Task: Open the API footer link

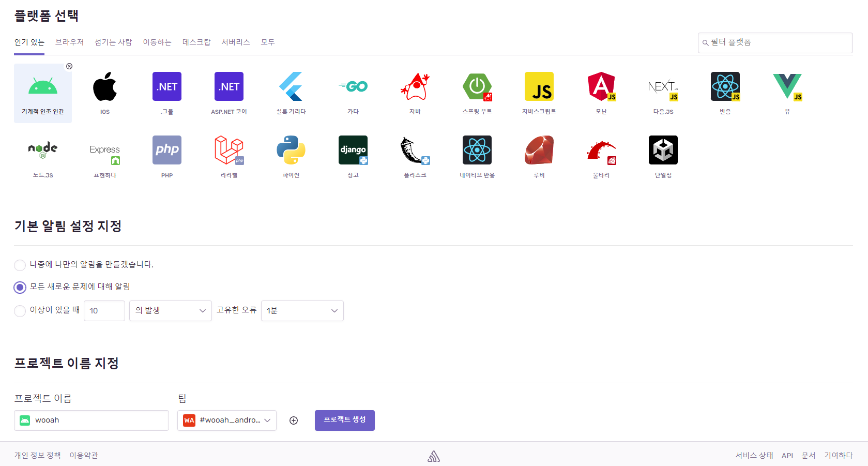Action: pos(787,456)
